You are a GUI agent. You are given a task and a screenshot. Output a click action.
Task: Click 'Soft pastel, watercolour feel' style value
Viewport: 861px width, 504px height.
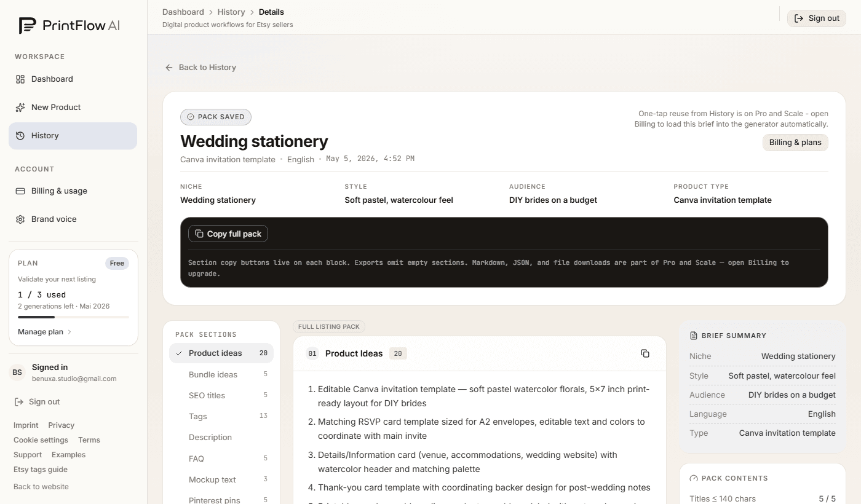pyautogui.click(x=399, y=200)
